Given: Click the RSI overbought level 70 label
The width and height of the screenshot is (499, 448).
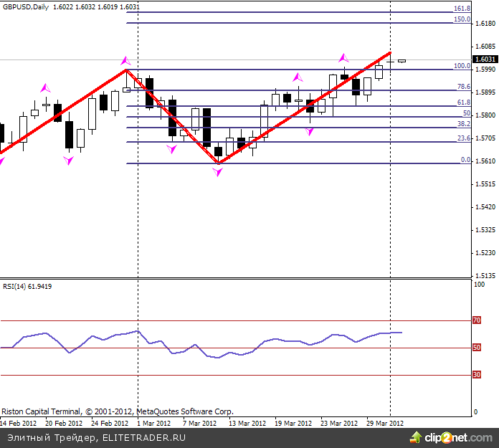Looking at the screenshot, I should pyautogui.click(x=476, y=321).
